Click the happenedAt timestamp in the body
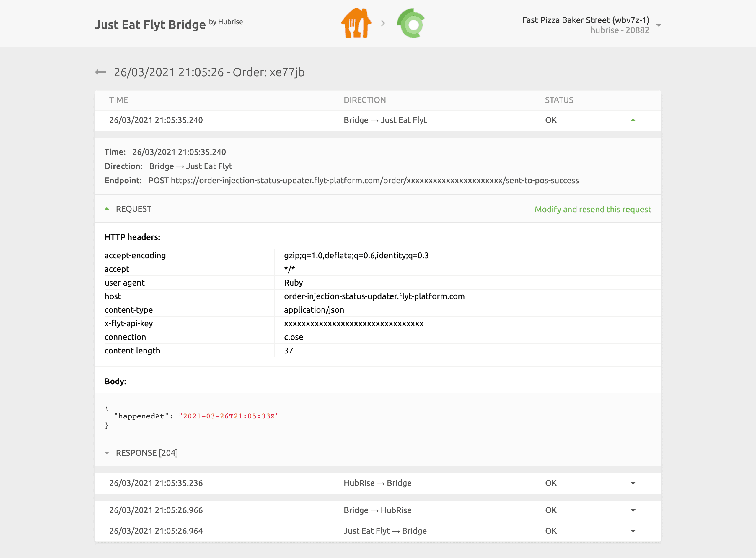Screen dimensions: 756x558 pos(229,416)
